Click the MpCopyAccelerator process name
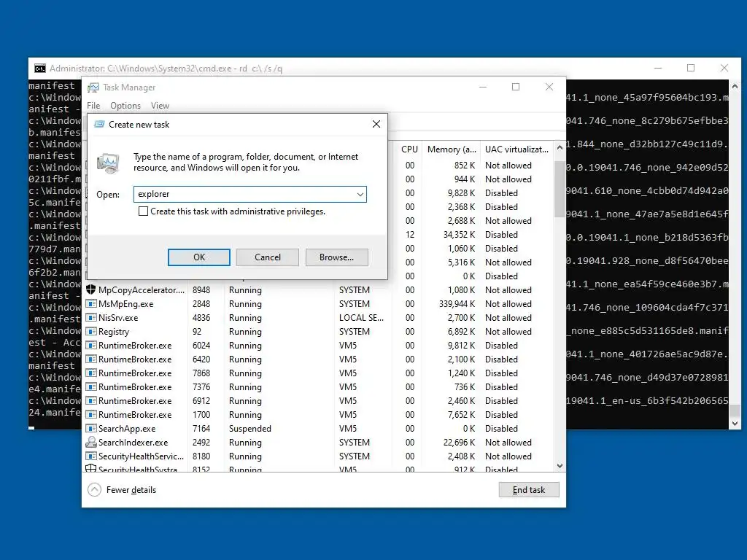The image size is (747, 560). click(141, 289)
